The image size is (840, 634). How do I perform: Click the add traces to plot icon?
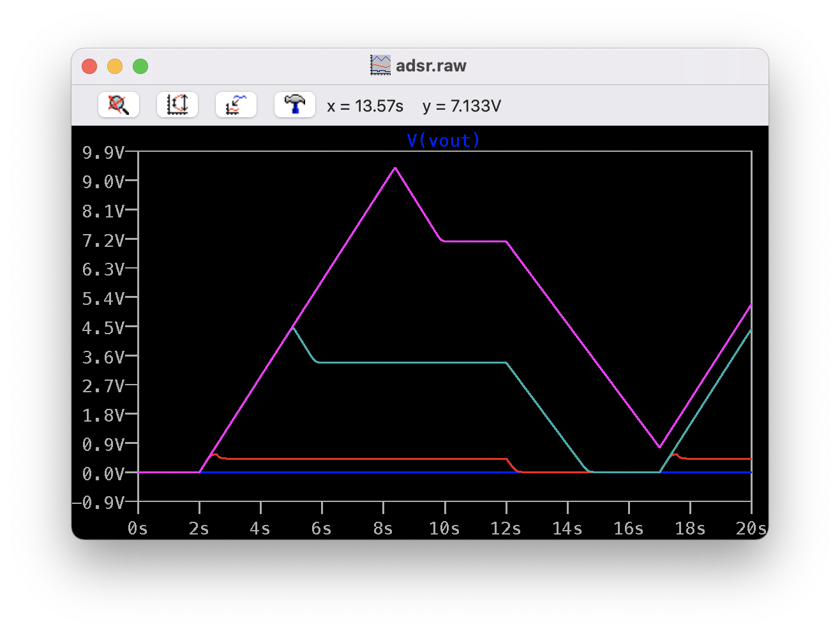tap(236, 105)
